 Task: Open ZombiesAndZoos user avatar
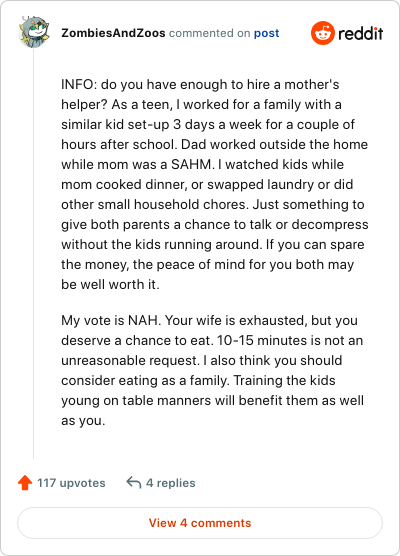point(34,32)
